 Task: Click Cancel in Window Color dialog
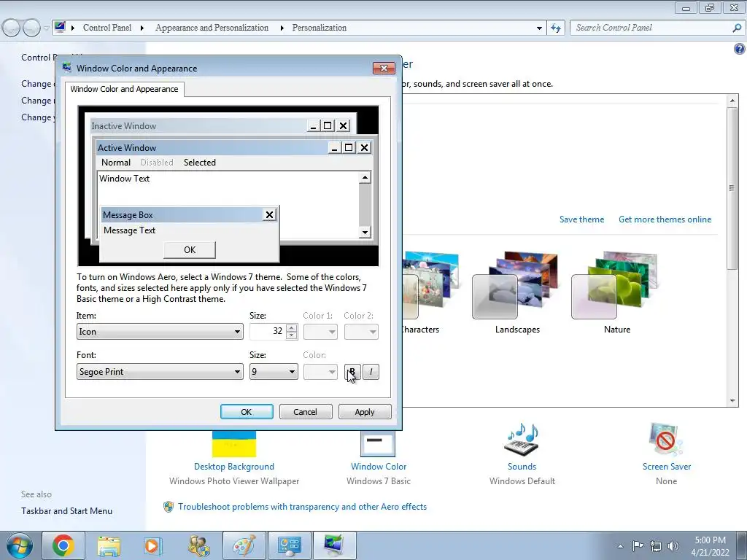pos(306,412)
